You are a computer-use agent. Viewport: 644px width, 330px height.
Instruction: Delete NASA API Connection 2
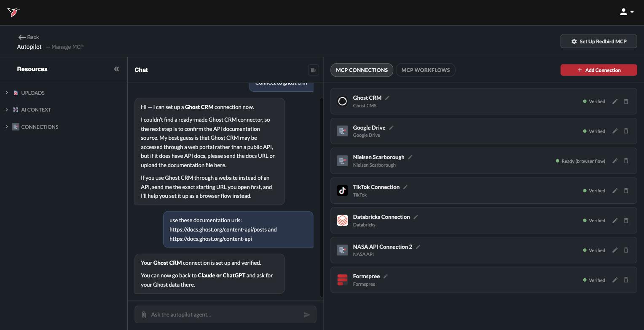(x=626, y=250)
